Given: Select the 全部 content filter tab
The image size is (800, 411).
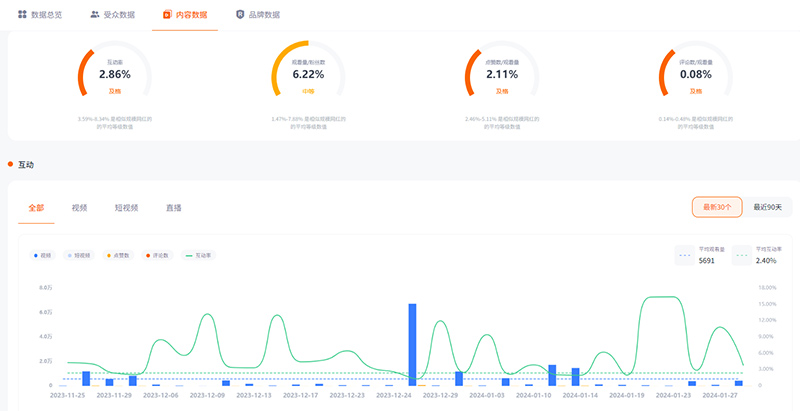Looking at the screenshot, I should coord(37,208).
